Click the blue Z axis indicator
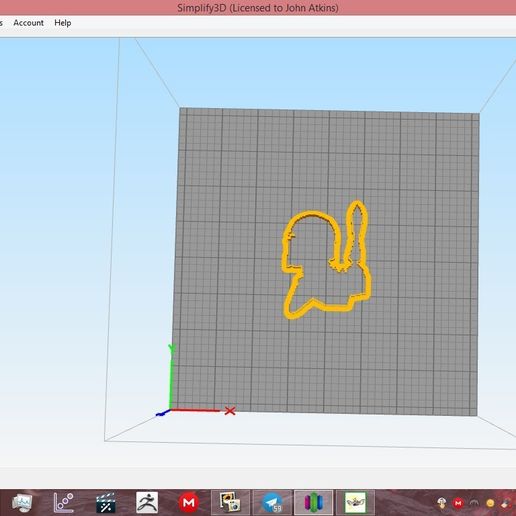This screenshot has height=516, width=516. pos(163,413)
